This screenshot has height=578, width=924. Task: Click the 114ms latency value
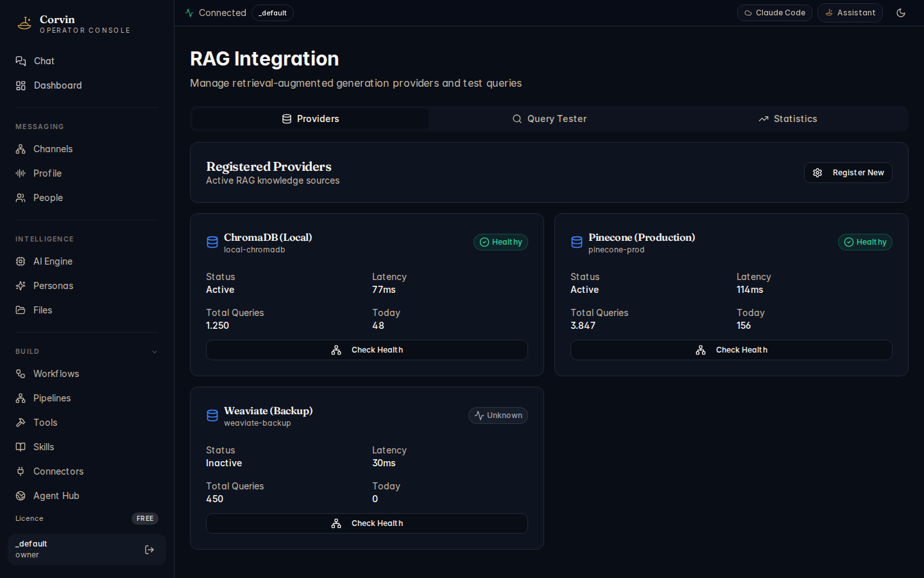[750, 290]
